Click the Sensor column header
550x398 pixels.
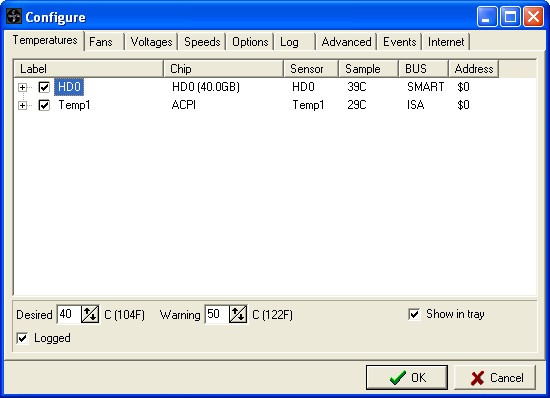(311, 69)
